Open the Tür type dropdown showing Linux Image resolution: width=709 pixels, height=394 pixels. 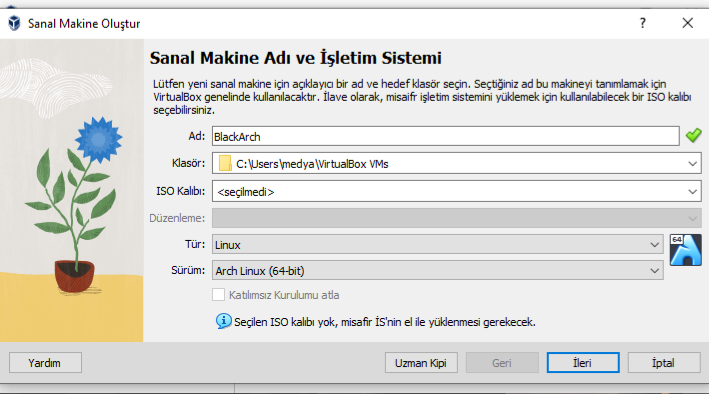tap(438, 245)
